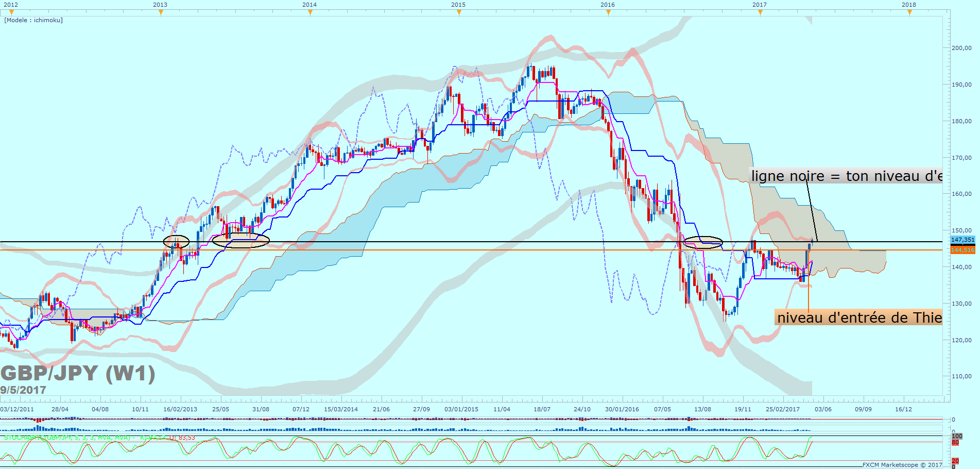Click the 13/08 date label
Screen dimensions: 980x469
pyautogui.click(x=702, y=409)
